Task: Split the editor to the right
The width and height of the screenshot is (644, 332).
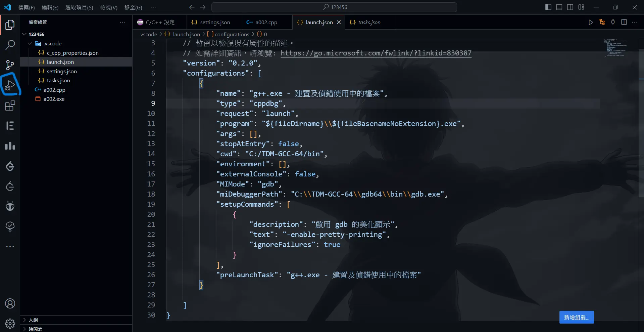Action: 624,22
